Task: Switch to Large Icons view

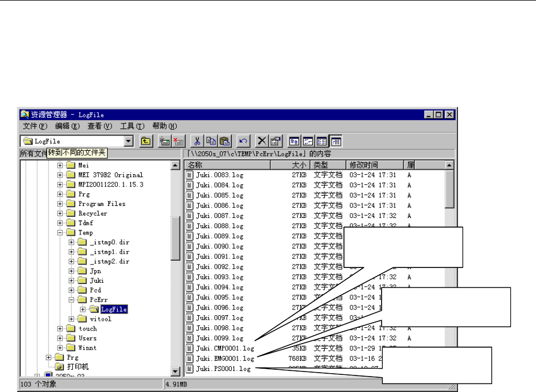Action: pos(294,141)
